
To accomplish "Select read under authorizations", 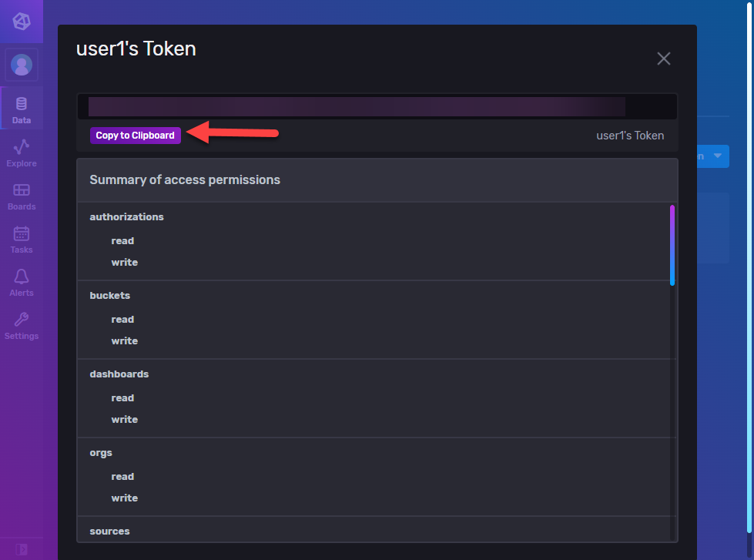I will pos(122,240).
